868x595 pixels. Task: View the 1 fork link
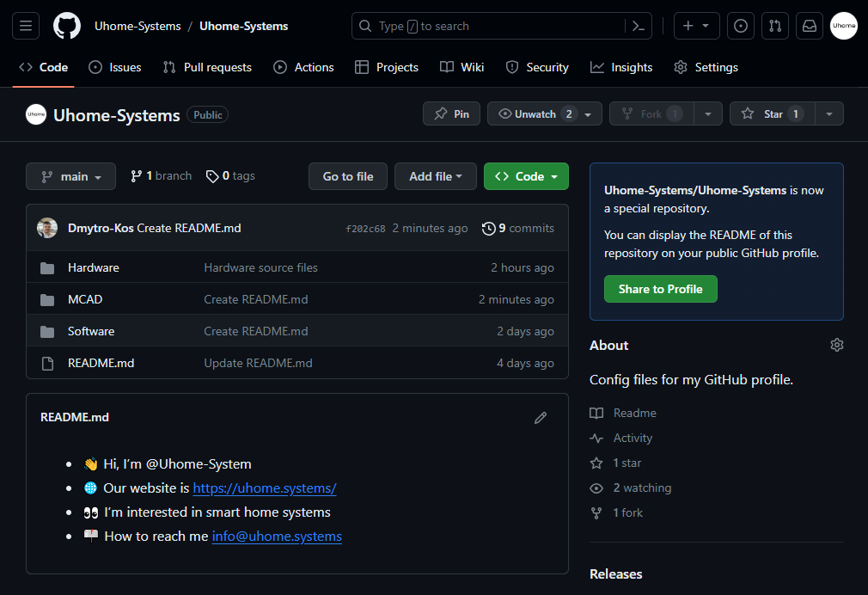(616, 513)
